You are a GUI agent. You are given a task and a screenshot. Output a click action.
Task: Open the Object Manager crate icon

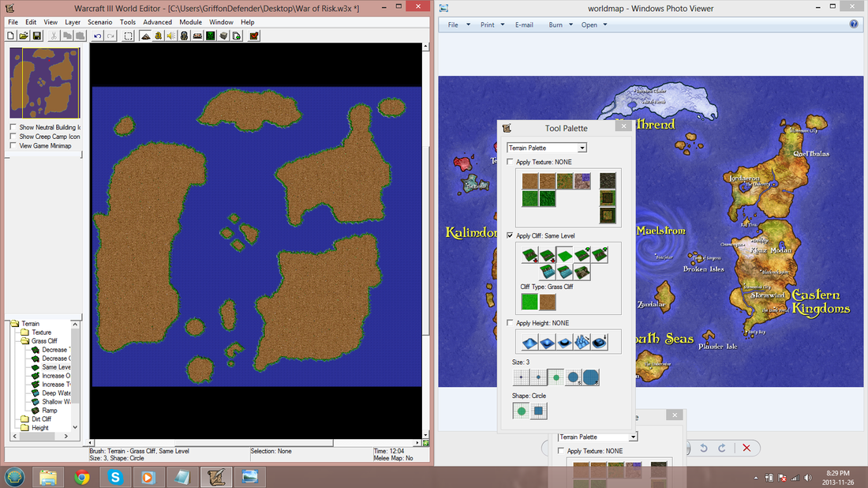(x=223, y=36)
